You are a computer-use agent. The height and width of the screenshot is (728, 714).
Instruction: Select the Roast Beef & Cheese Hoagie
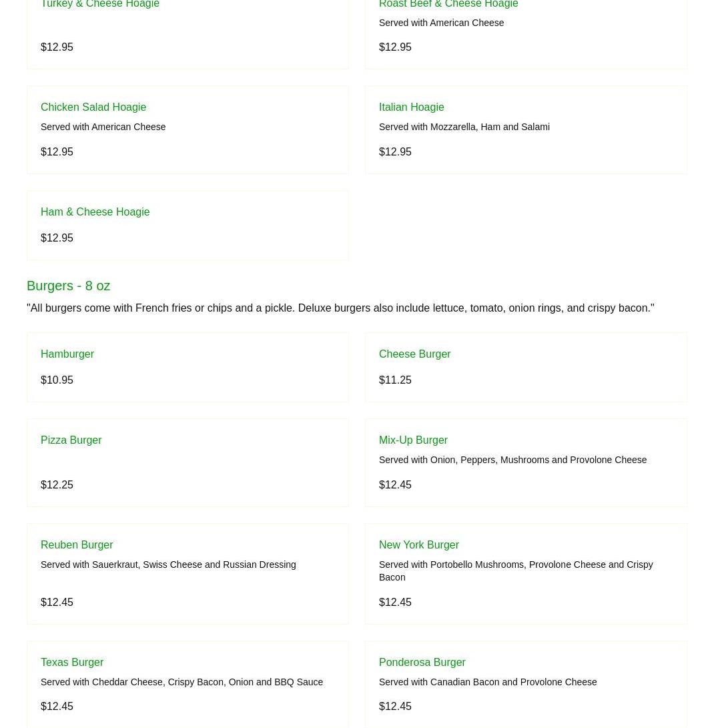point(448,5)
